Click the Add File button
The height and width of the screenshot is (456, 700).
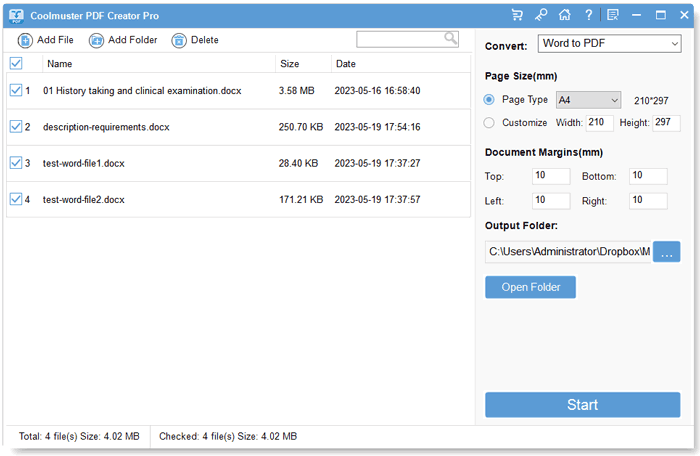(46, 40)
